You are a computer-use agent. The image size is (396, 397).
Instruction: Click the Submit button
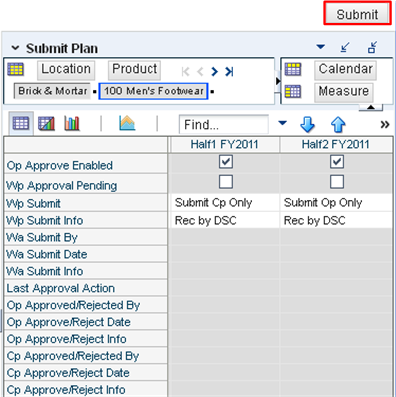[357, 14]
